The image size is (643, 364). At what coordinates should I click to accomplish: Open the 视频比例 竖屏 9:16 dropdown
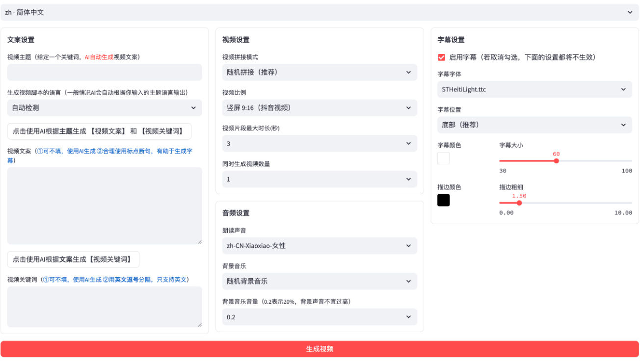click(x=320, y=108)
